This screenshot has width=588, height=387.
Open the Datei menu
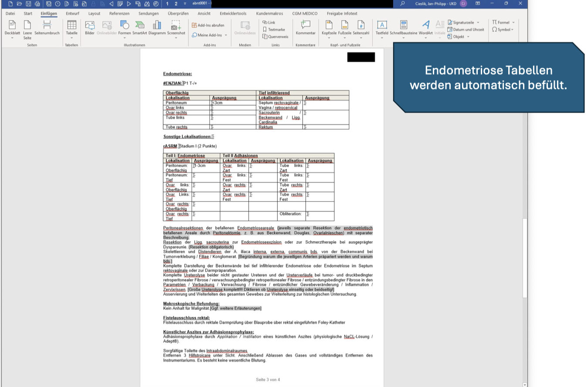10,13
